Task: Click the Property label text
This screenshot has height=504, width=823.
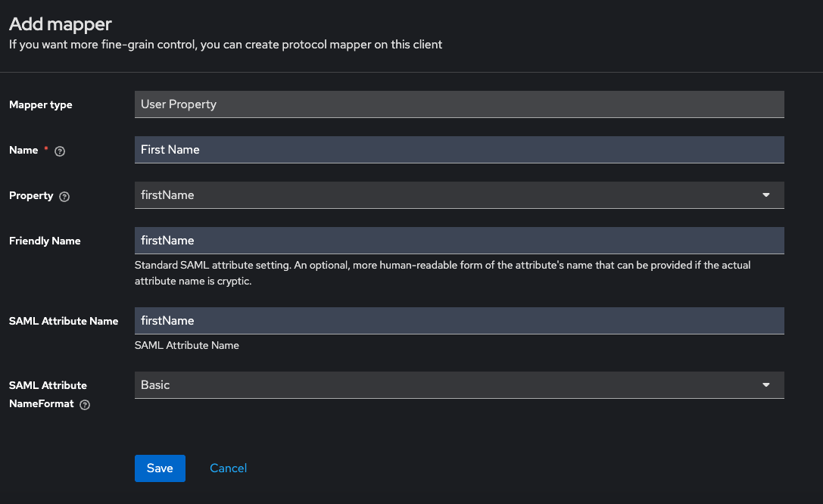Action: (31, 196)
